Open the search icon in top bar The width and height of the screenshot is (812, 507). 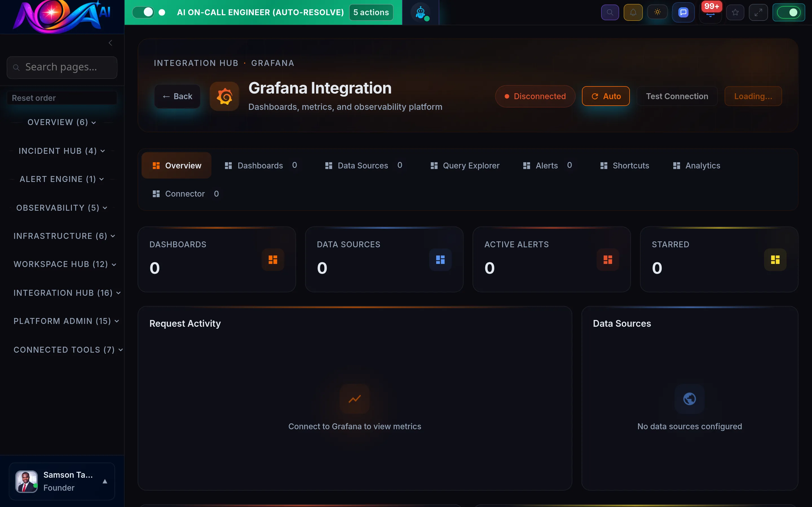click(x=610, y=12)
